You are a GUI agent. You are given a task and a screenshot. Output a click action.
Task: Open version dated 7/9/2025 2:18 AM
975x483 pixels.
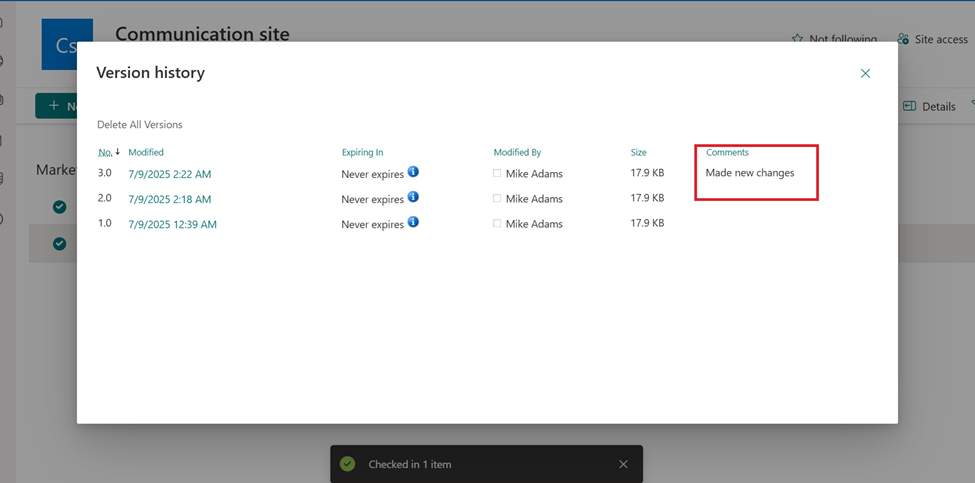coord(169,199)
